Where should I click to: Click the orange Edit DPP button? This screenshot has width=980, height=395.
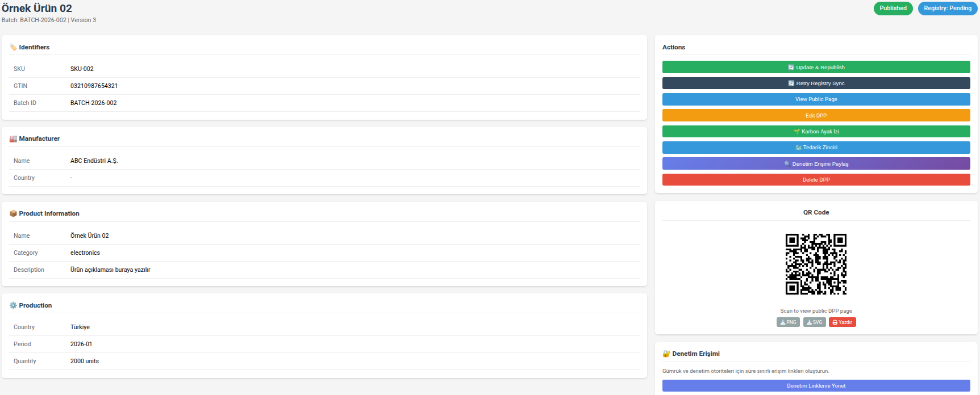point(816,115)
